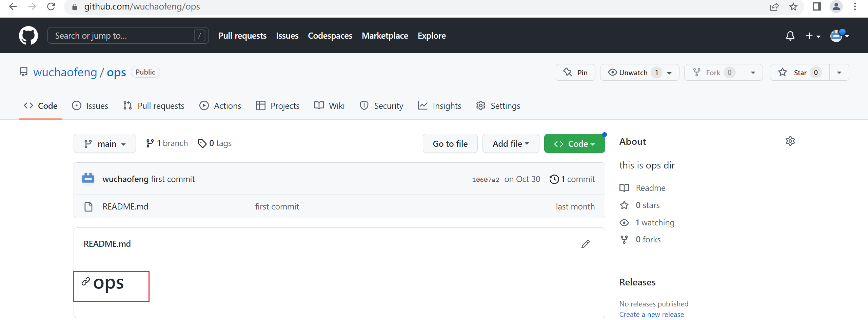Open the wuchaofeng commit author avatar

(x=88, y=179)
